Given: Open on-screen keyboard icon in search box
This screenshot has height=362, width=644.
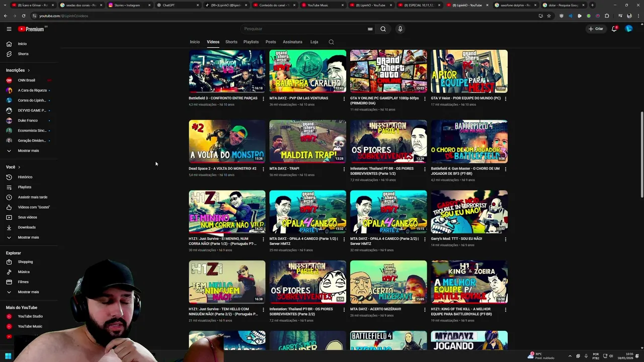Looking at the screenshot, I should [x=370, y=29].
